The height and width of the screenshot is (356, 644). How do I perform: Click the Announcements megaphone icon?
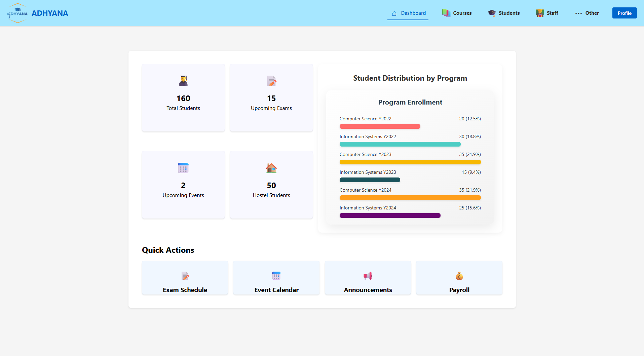368,276
